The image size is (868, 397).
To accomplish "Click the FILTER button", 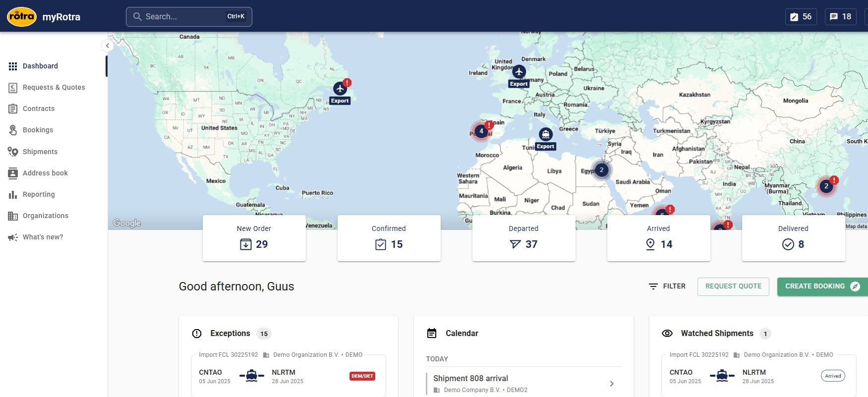I will [667, 286].
